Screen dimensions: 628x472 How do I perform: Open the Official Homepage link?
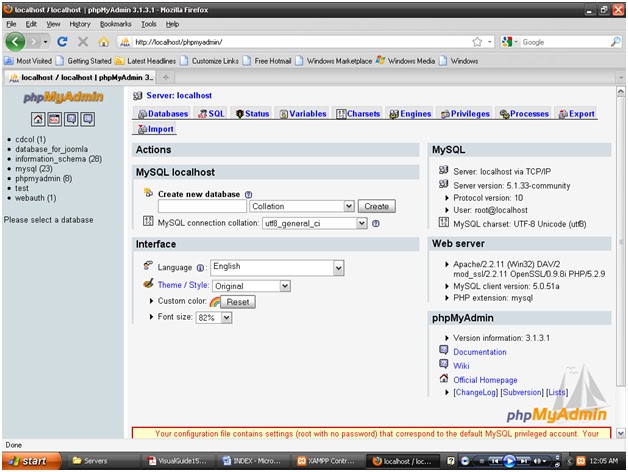tap(485, 380)
